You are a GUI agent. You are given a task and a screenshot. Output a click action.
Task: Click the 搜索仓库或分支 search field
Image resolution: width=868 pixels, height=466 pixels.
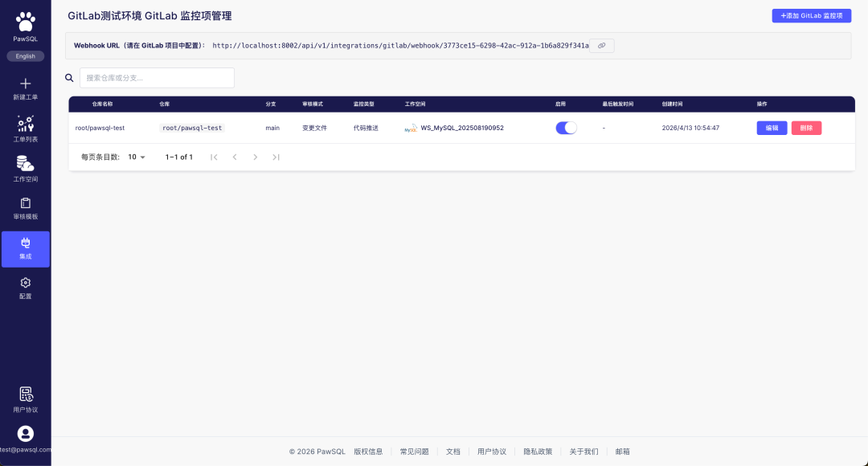[x=157, y=78]
